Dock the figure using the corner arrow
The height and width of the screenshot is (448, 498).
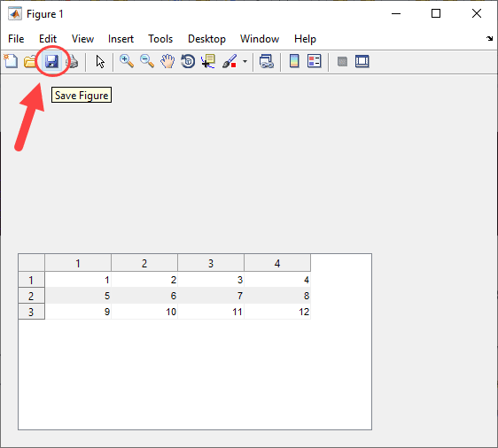489,39
